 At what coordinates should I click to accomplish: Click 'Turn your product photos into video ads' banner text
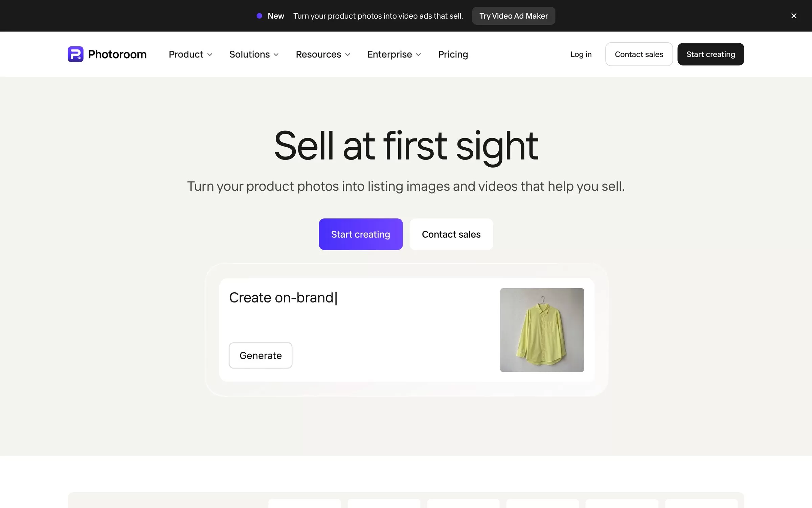click(378, 16)
